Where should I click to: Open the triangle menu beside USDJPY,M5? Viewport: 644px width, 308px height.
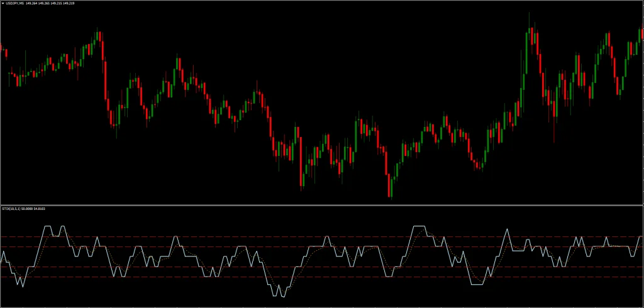[x=3, y=3]
